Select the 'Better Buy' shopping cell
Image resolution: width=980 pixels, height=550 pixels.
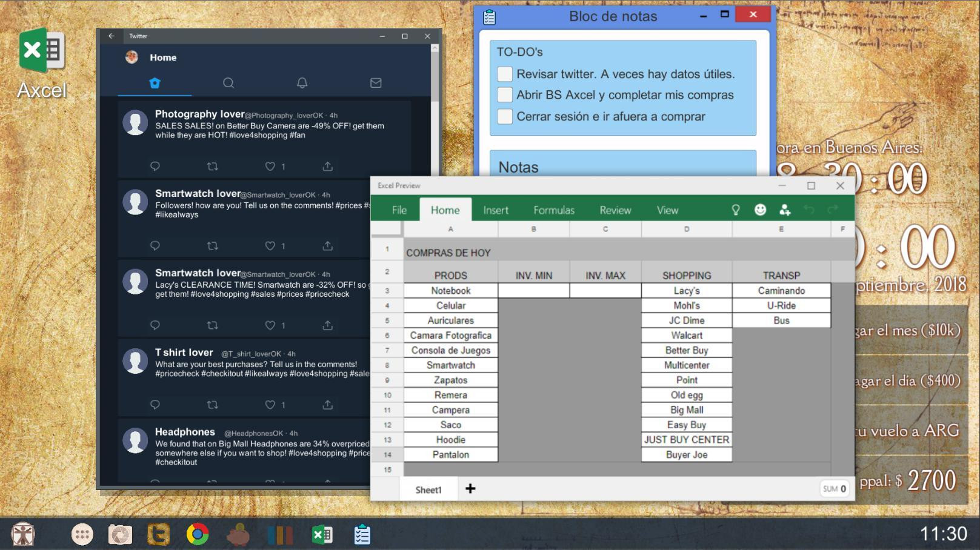pos(687,350)
